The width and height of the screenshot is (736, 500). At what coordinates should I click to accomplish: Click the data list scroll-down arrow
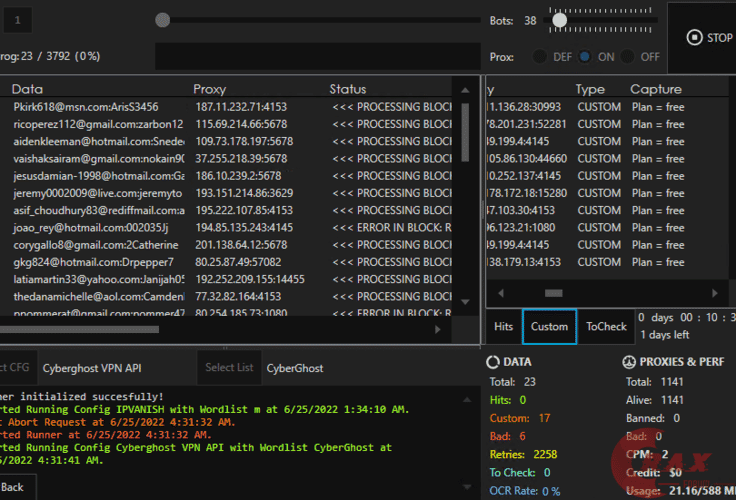pyautogui.click(x=465, y=301)
